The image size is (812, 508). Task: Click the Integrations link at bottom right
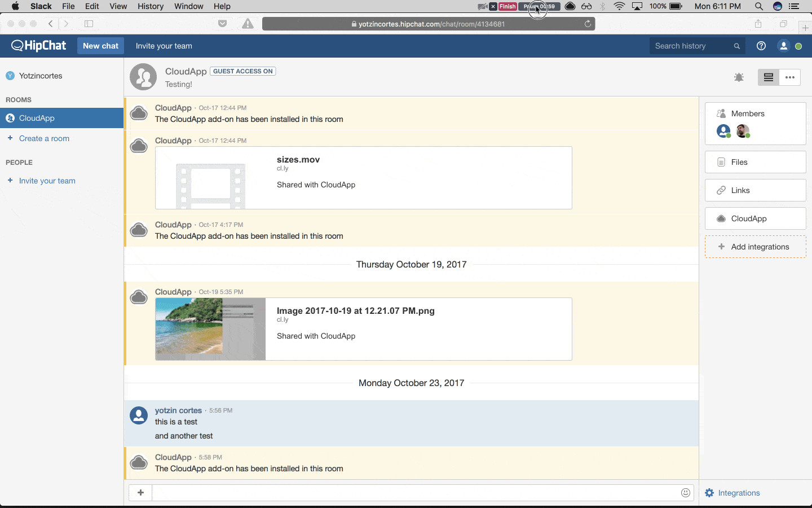tap(739, 493)
